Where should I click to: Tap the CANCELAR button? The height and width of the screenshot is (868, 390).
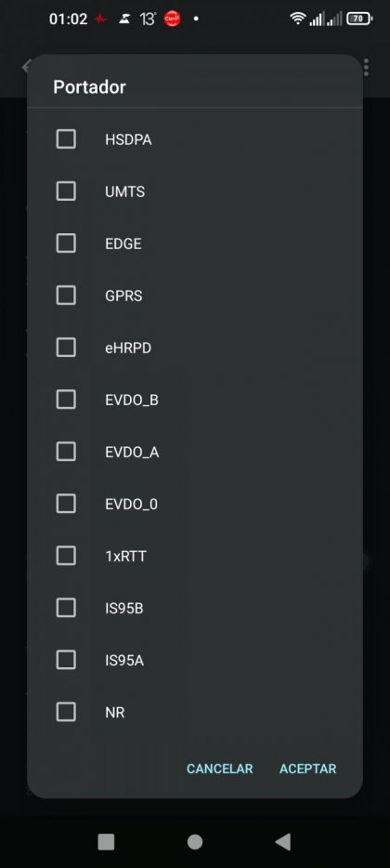(x=220, y=769)
